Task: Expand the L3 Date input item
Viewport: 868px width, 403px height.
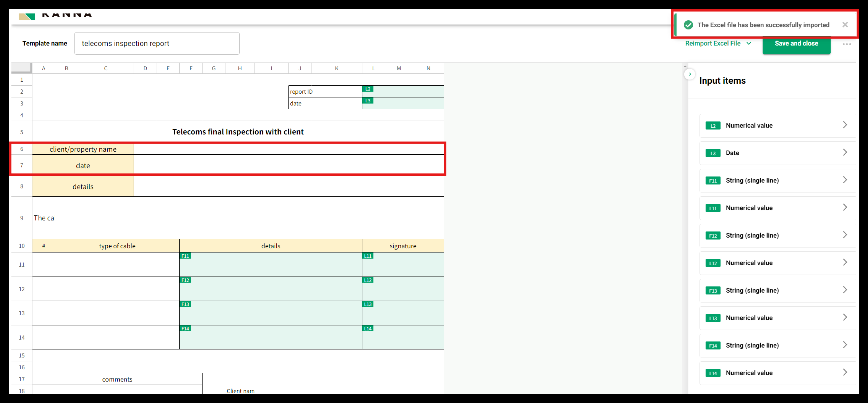Action: point(777,153)
